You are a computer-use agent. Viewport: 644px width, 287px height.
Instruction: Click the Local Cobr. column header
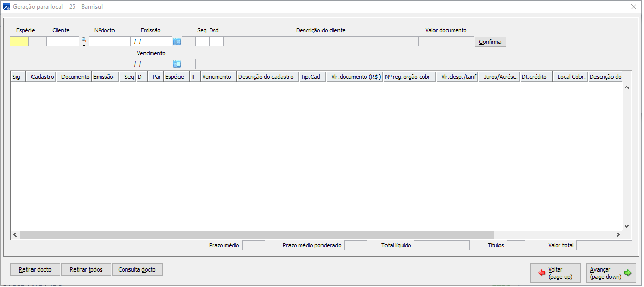coord(570,77)
